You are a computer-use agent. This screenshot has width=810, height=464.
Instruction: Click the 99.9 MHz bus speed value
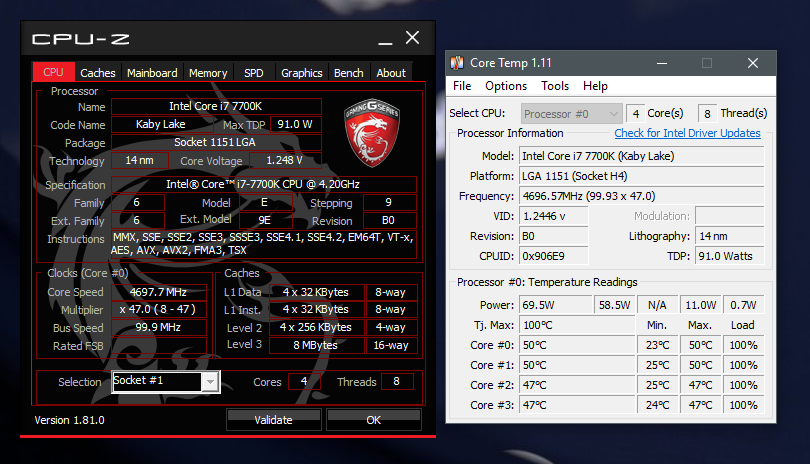coord(159,327)
